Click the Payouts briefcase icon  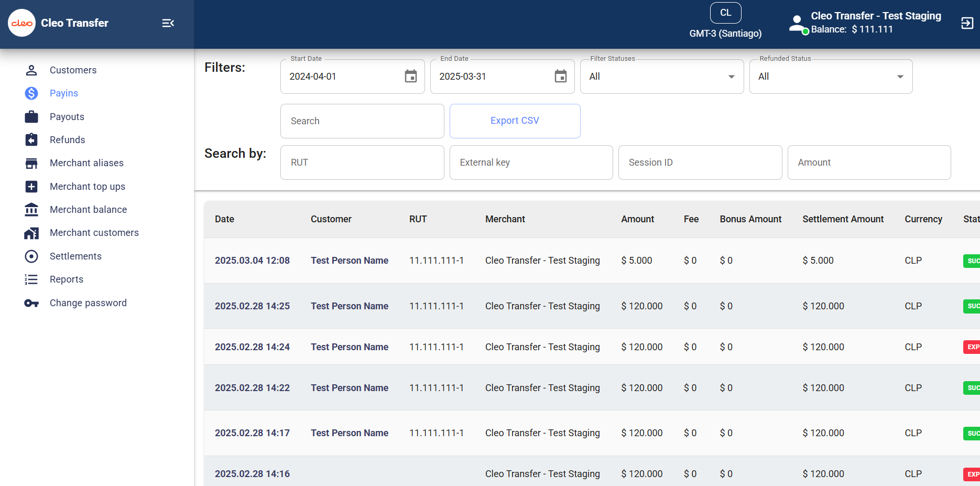pos(31,117)
